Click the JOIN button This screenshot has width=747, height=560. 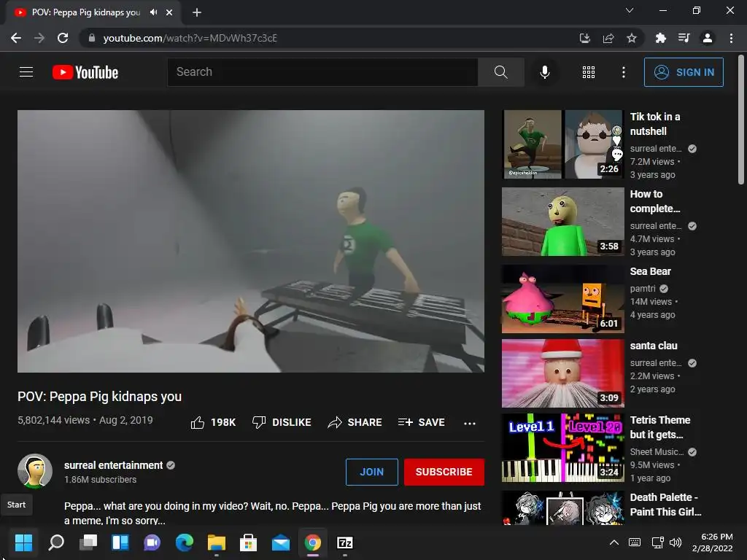tap(371, 472)
